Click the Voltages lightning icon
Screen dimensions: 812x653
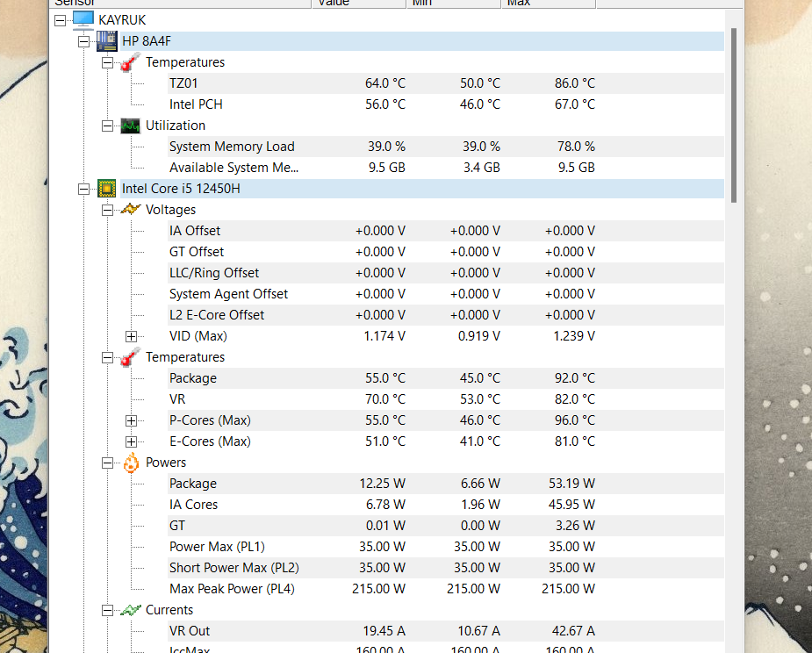(131, 209)
